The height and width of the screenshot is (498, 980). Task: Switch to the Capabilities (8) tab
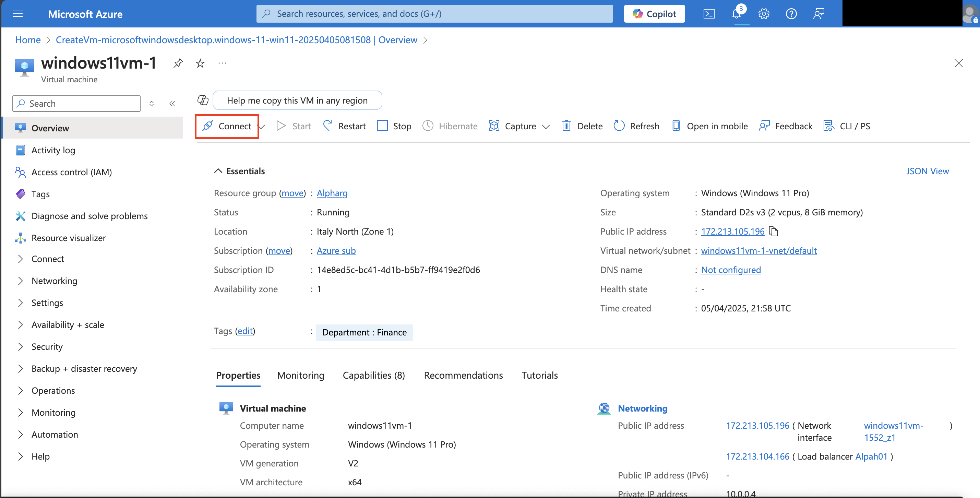pyautogui.click(x=374, y=376)
